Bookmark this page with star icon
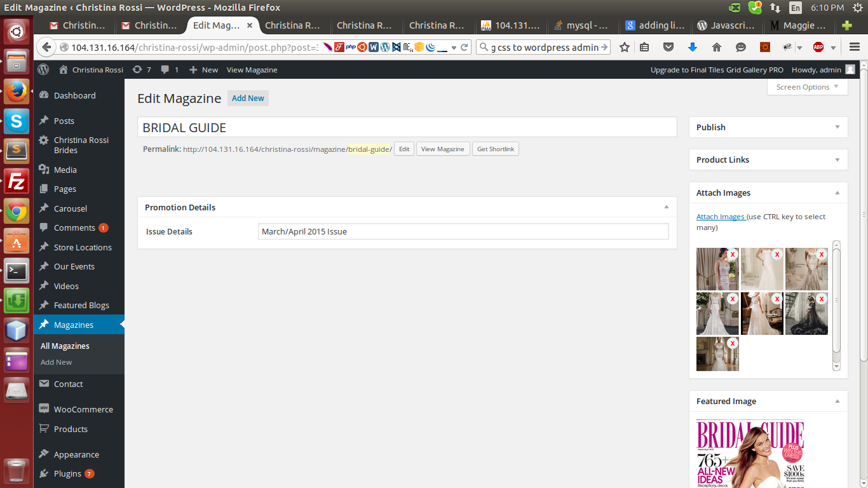 [625, 47]
